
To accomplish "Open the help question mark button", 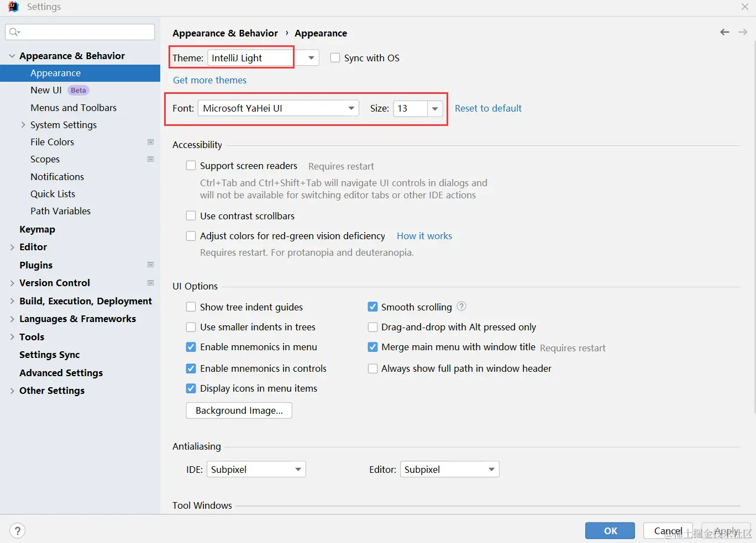I will [17, 531].
